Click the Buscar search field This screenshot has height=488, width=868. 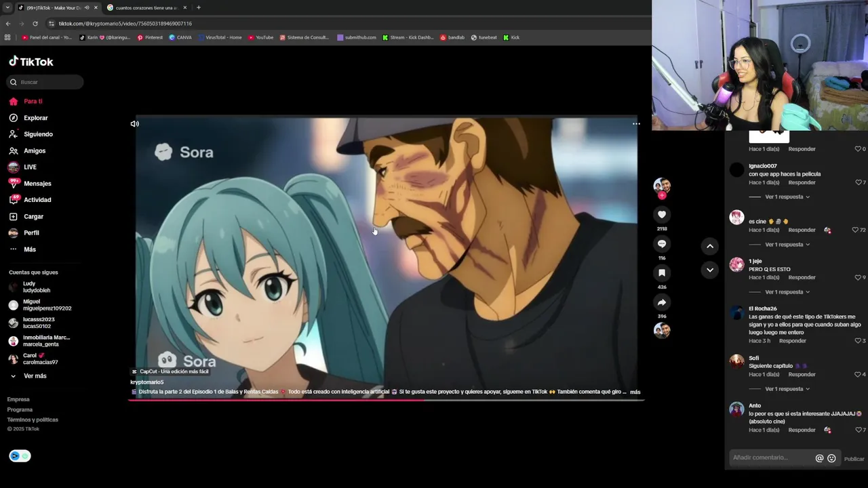click(x=45, y=82)
